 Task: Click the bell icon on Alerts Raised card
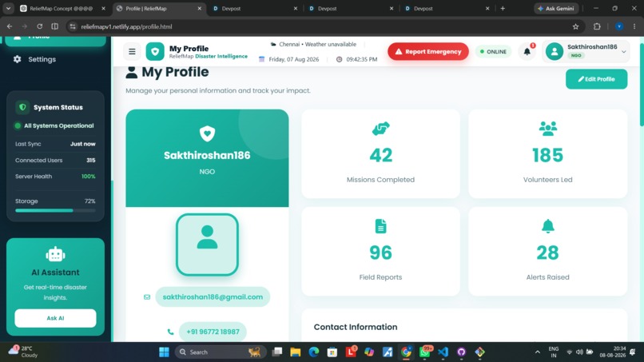tap(548, 226)
